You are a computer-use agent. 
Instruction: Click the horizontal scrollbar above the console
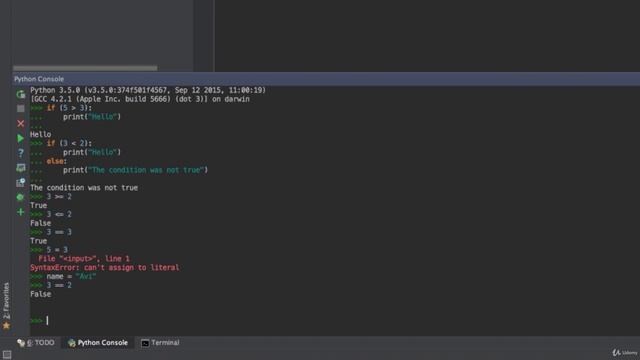click(85, 68)
